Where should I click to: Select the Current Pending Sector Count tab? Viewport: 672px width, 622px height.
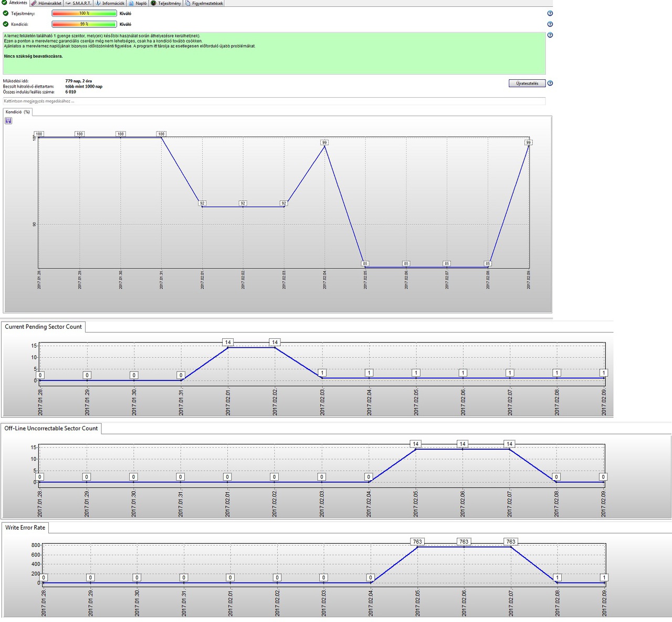tap(44, 327)
